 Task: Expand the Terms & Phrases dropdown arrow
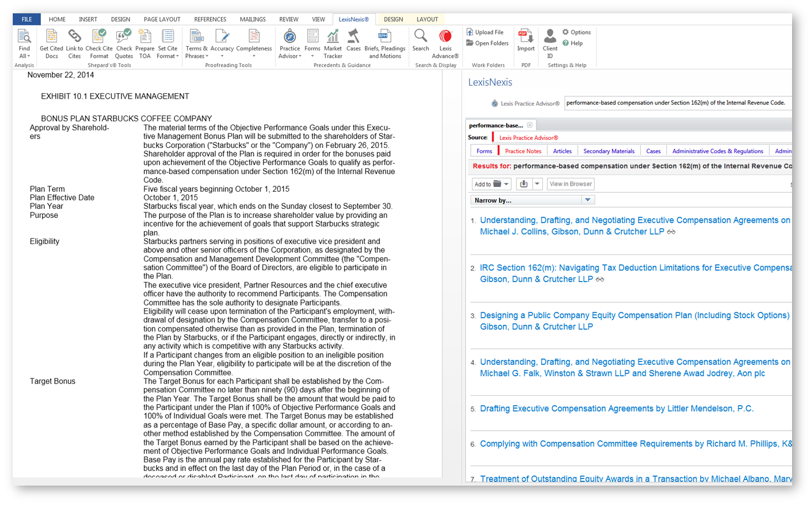tap(207, 56)
